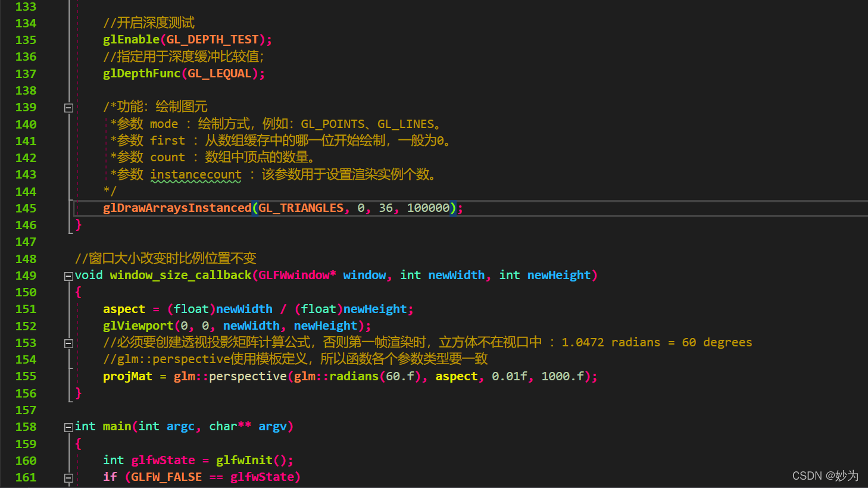Collapse the comment fold at line 153
Screen dimensions: 868x488
click(x=68, y=343)
